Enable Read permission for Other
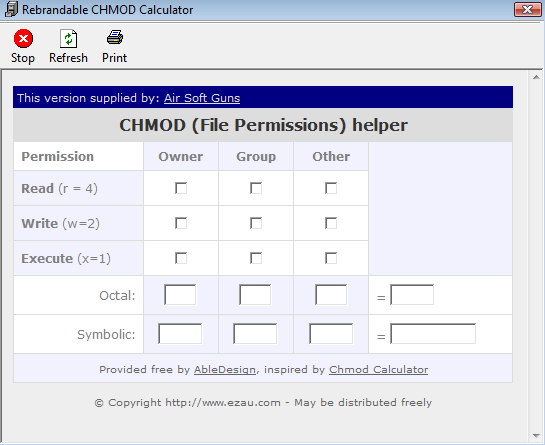 tap(331, 188)
